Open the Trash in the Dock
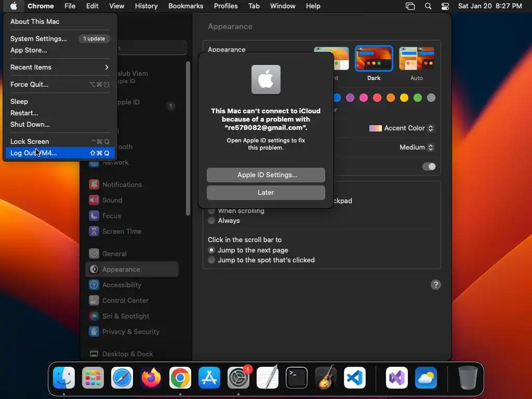 pos(468,378)
